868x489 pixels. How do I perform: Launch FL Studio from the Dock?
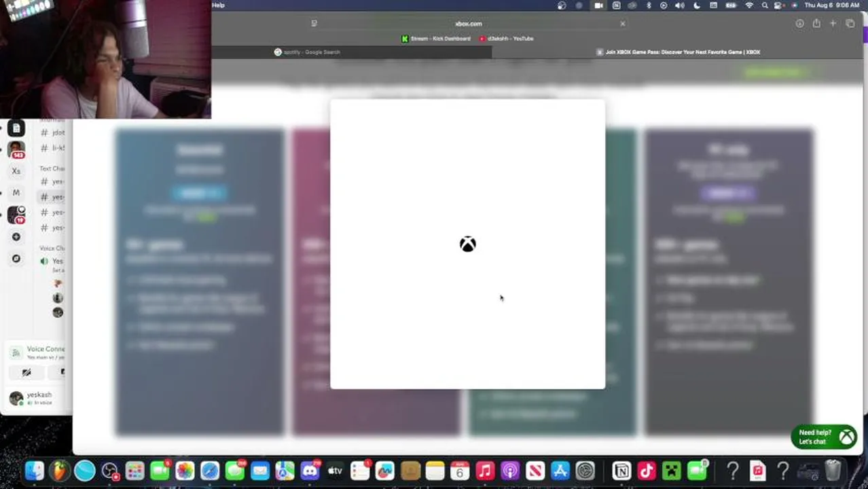tap(60, 471)
